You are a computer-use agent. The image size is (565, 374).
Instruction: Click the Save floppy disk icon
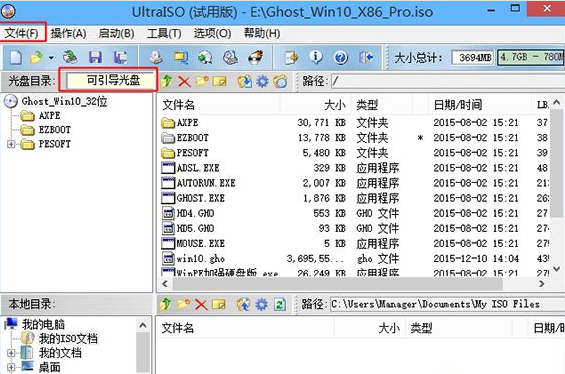point(95,57)
